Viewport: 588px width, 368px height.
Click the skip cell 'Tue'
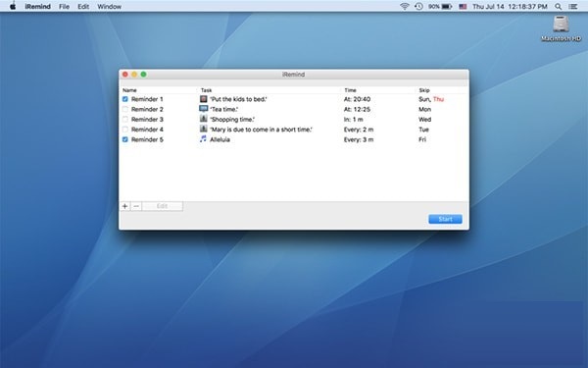(423, 130)
